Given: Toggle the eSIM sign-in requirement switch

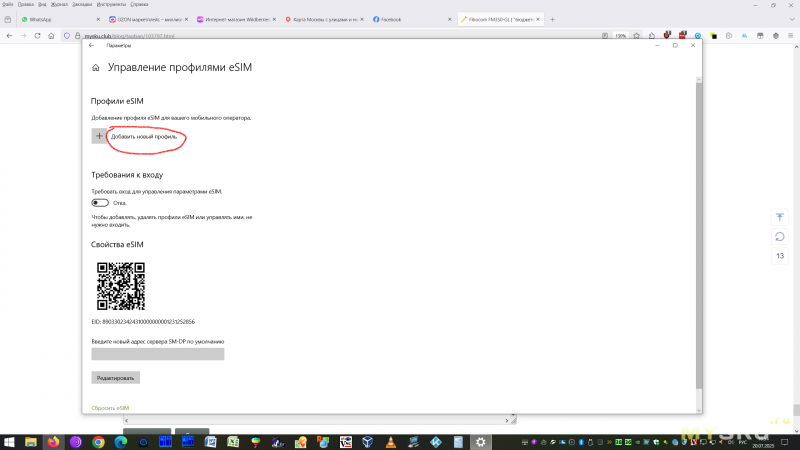Looking at the screenshot, I should click(x=100, y=203).
